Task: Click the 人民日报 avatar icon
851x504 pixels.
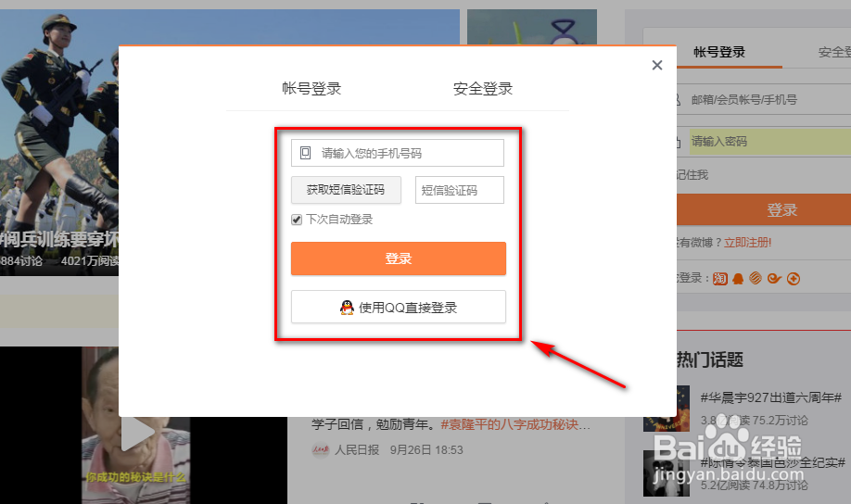Action: click(x=320, y=449)
